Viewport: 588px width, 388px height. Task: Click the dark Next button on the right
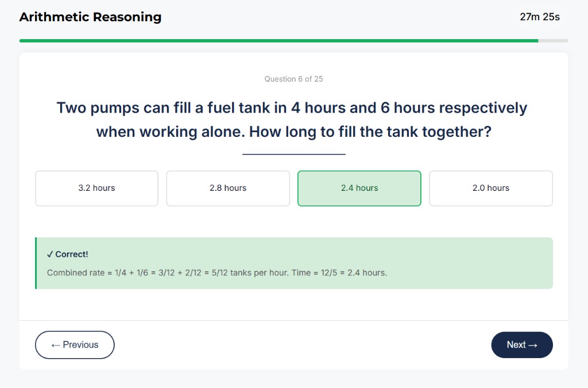point(521,345)
